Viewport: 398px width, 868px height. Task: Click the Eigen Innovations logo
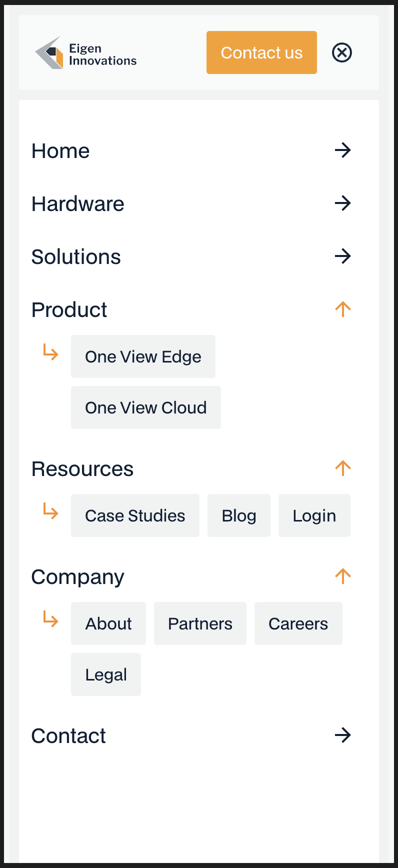85,53
